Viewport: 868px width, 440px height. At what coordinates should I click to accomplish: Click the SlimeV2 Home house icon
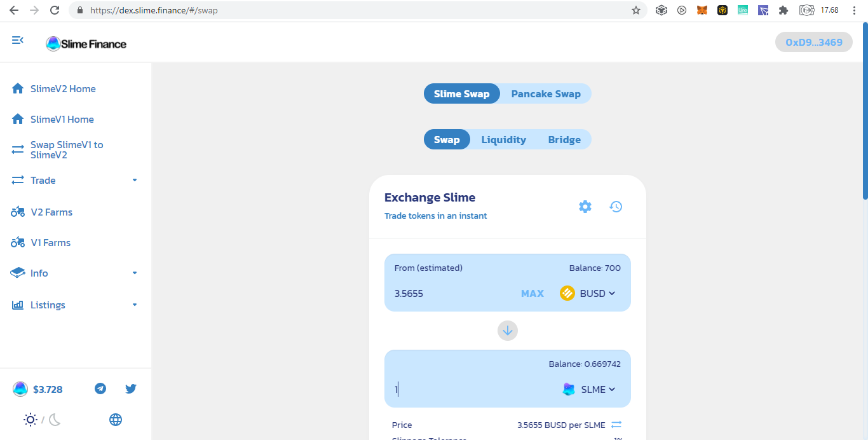click(x=18, y=88)
